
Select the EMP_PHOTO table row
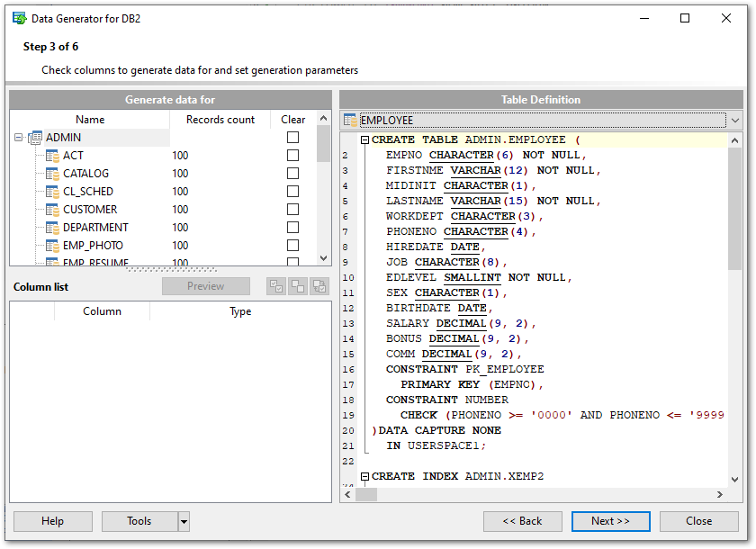click(x=163, y=246)
